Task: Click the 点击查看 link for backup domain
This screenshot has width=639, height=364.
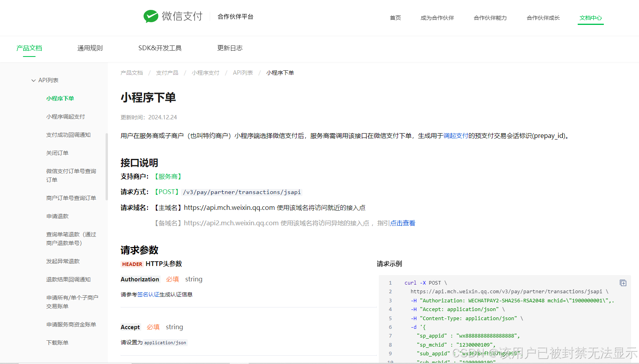Action: coord(403,223)
